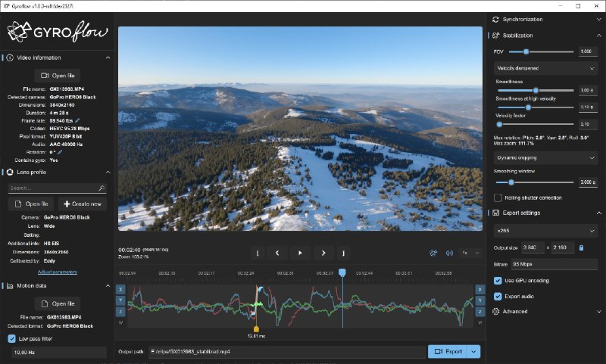
Task: Open the Velocity dampened algorithm dropdown
Action: tap(545, 68)
